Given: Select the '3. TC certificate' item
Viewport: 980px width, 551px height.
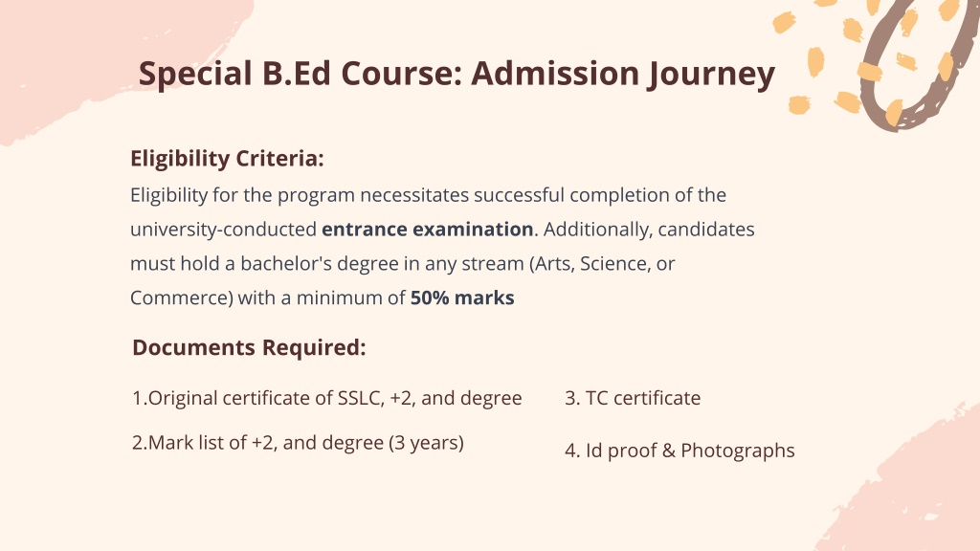Looking at the screenshot, I should click(x=633, y=398).
